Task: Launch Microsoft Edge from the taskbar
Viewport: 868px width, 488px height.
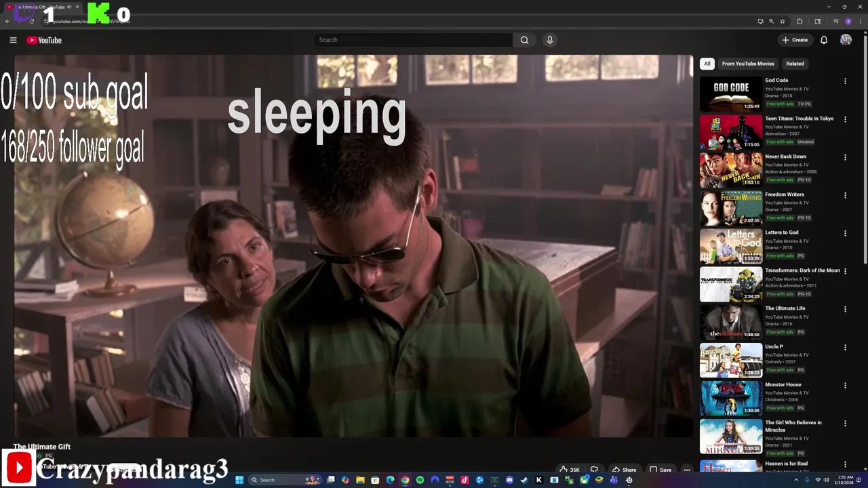Action: tap(390, 480)
